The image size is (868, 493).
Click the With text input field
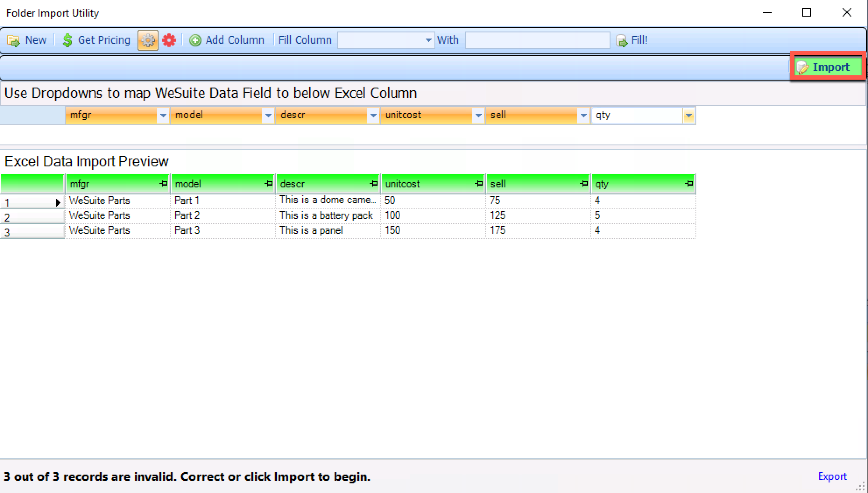[537, 40]
